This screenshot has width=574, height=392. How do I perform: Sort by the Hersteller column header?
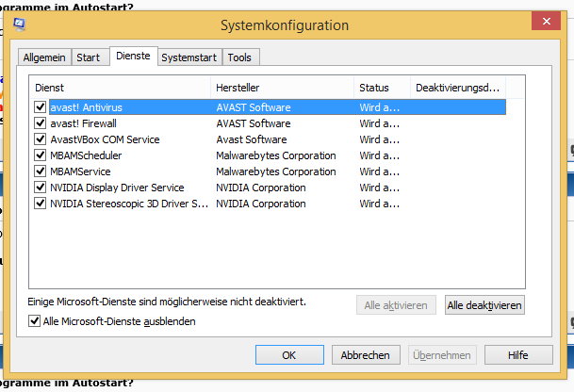coord(282,88)
